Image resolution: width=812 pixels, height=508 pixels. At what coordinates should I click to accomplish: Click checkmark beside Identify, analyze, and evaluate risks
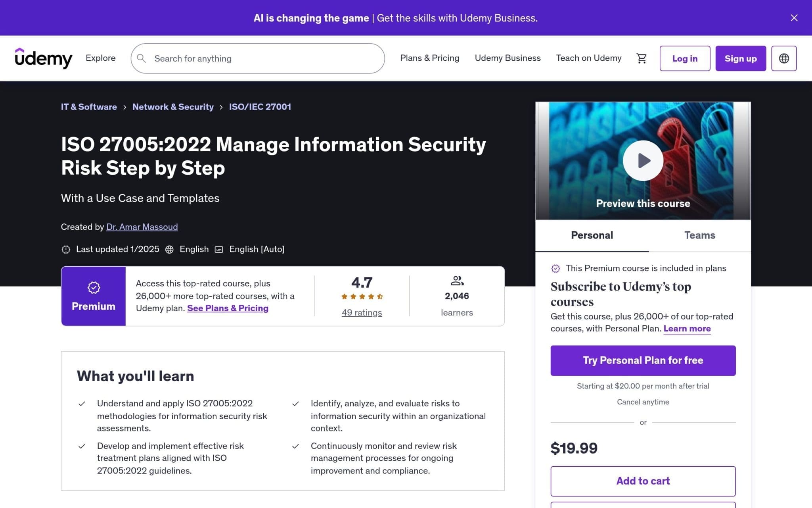pos(295,404)
